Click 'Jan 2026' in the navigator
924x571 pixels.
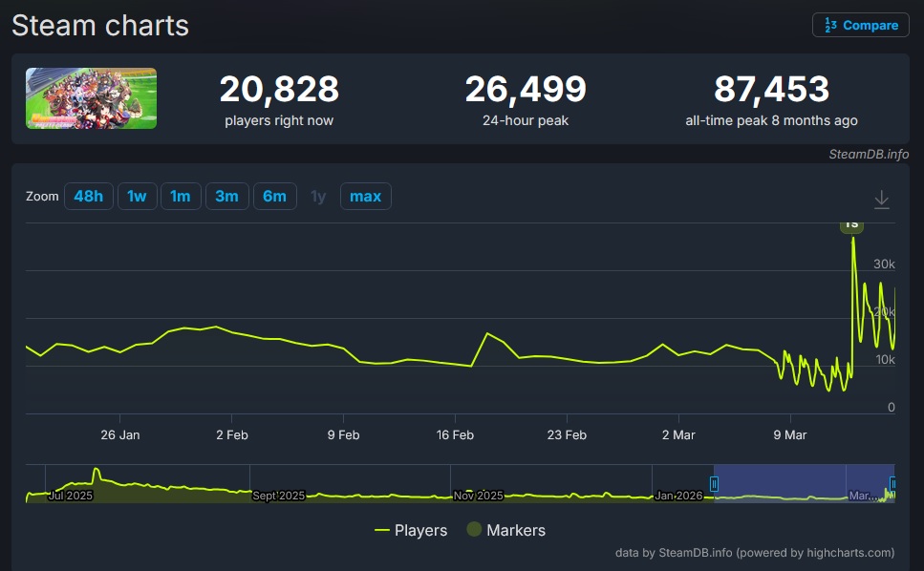point(678,496)
